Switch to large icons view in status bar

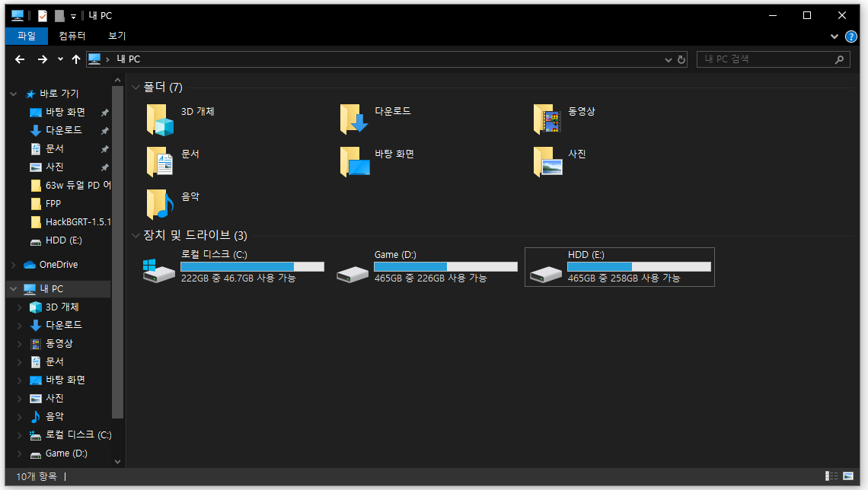click(x=848, y=476)
